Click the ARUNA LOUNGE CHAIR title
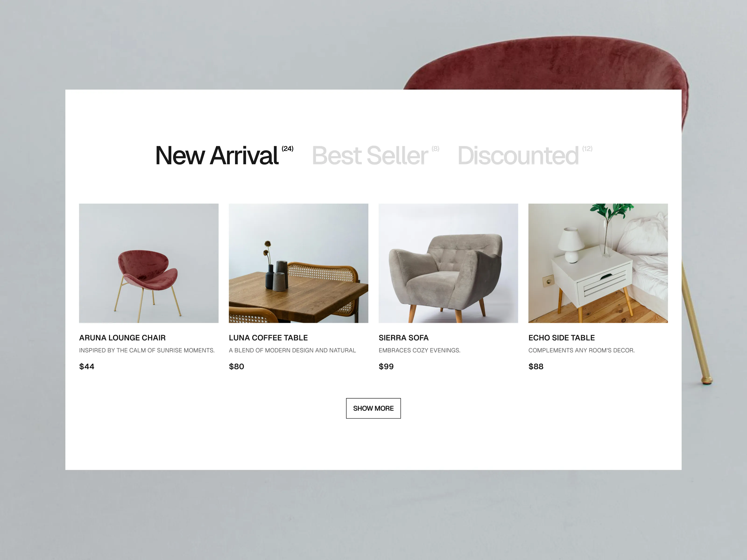 [122, 338]
